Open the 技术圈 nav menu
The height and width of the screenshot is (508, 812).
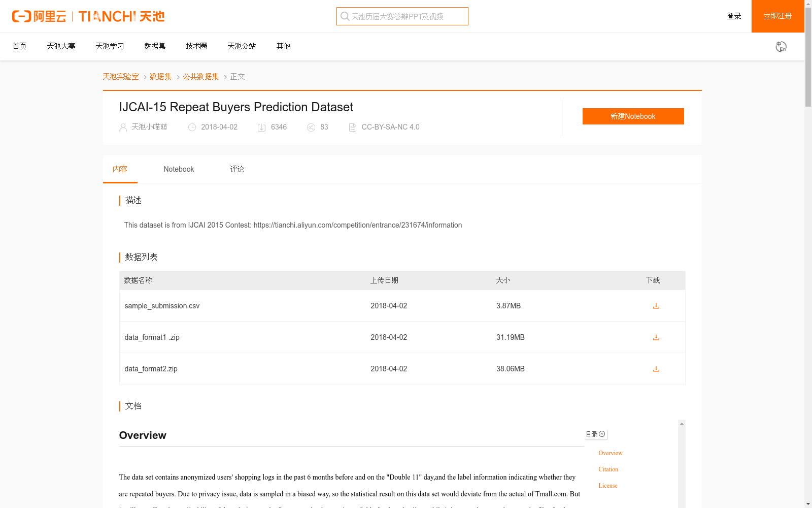(x=196, y=46)
